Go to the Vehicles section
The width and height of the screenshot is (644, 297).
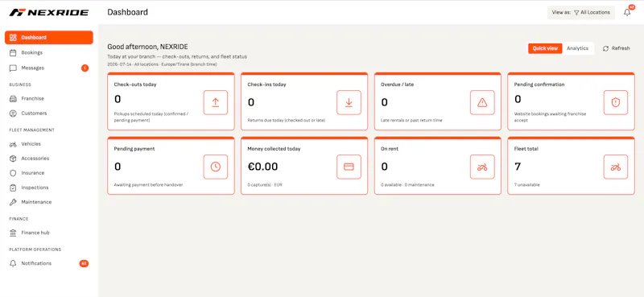pyautogui.click(x=49, y=144)
